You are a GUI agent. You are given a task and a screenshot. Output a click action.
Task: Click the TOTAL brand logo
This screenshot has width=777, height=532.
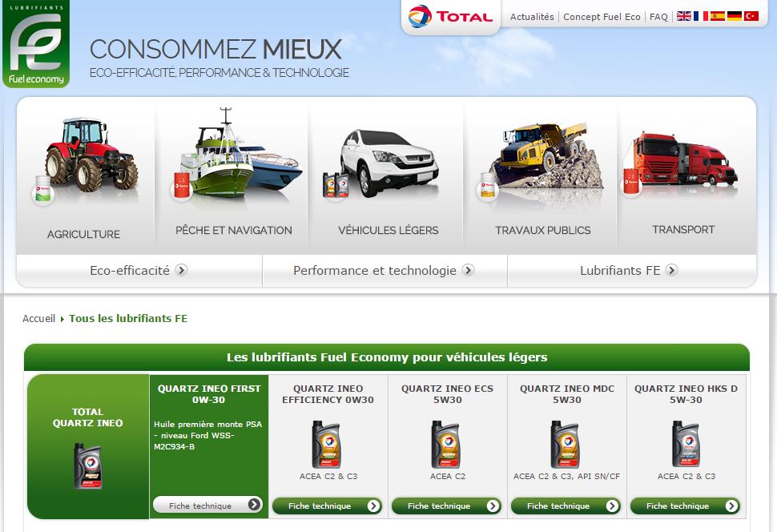(450, 14)
